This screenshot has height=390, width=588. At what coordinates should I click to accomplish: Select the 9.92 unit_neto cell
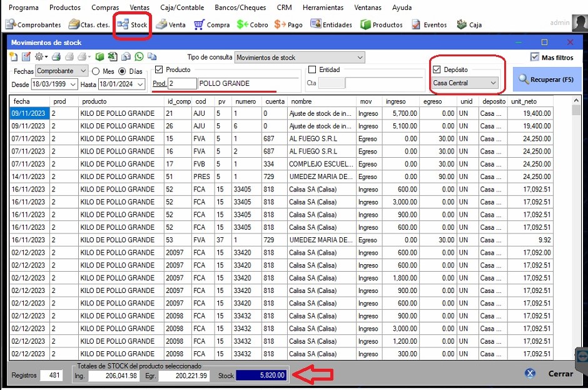(530, 240)
